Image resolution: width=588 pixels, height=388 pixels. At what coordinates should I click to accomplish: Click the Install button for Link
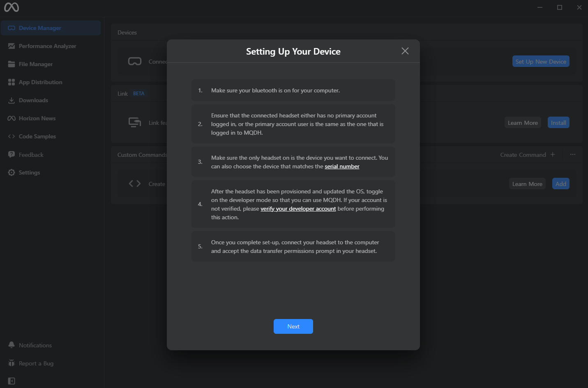pos(558,122)
